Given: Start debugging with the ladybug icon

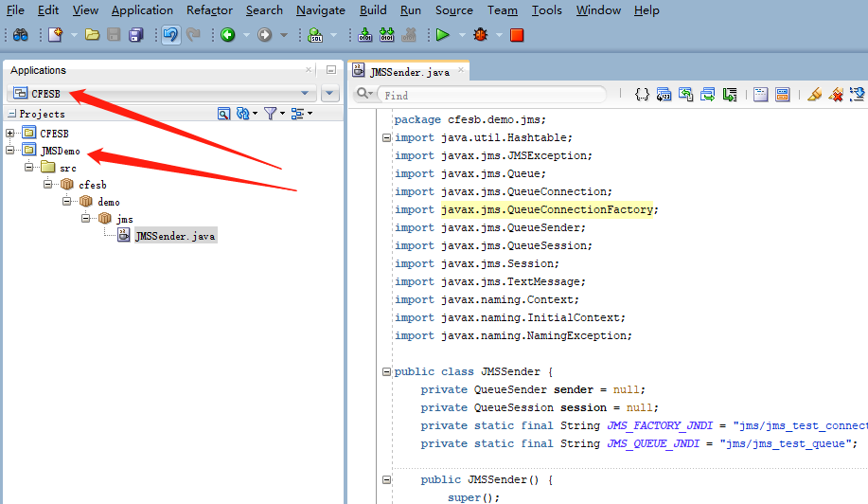Looking at the screenshot, I should (480, 35).
